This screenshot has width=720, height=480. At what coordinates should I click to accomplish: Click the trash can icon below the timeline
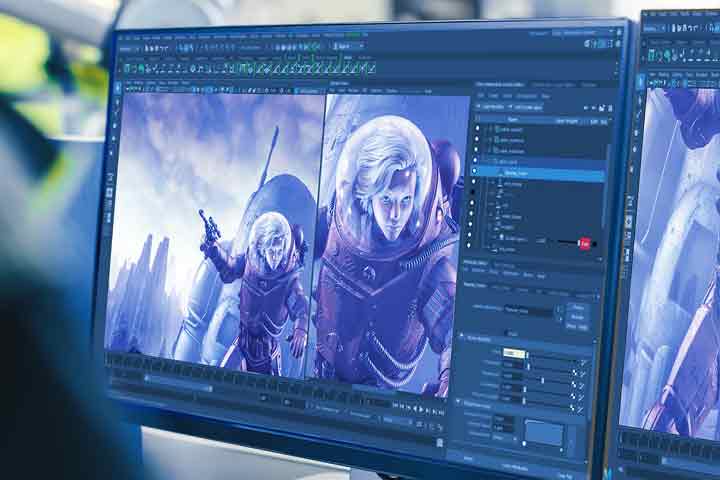pos(439,442)
